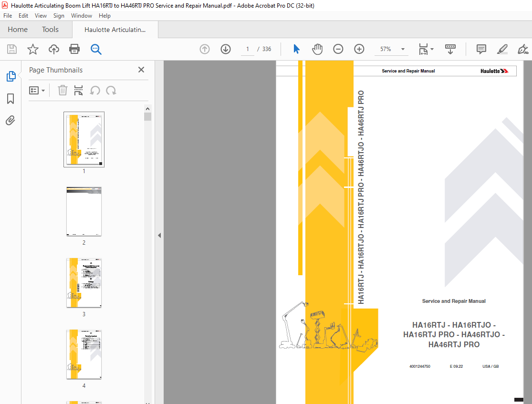532x404 pixels.
Task: Open the Bookmarks panel in the sidebar
Action: (x=10, y=99)
